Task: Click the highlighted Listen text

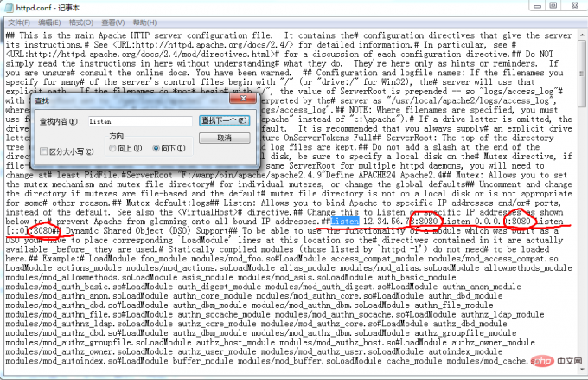Action: pos(345,222)
